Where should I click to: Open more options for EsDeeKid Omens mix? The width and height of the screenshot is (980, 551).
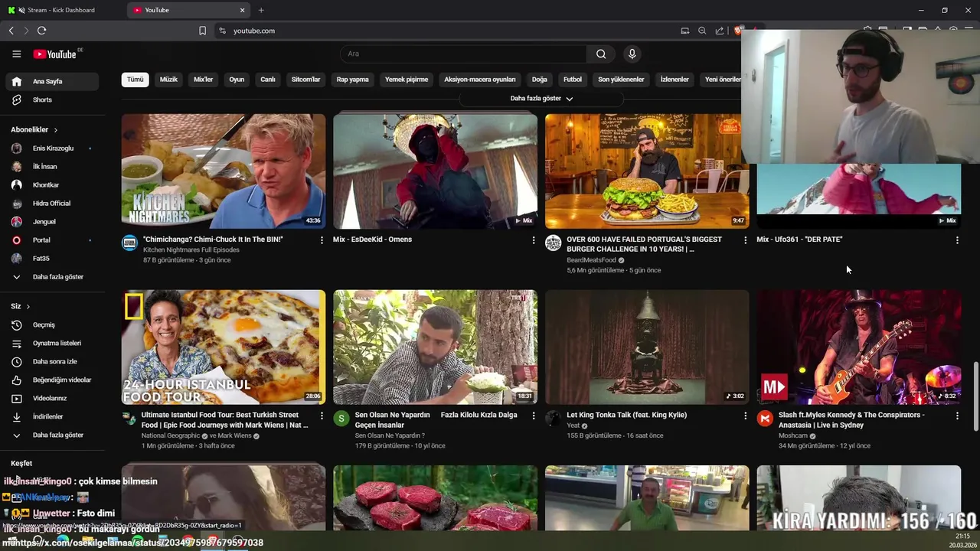[534, 240]
